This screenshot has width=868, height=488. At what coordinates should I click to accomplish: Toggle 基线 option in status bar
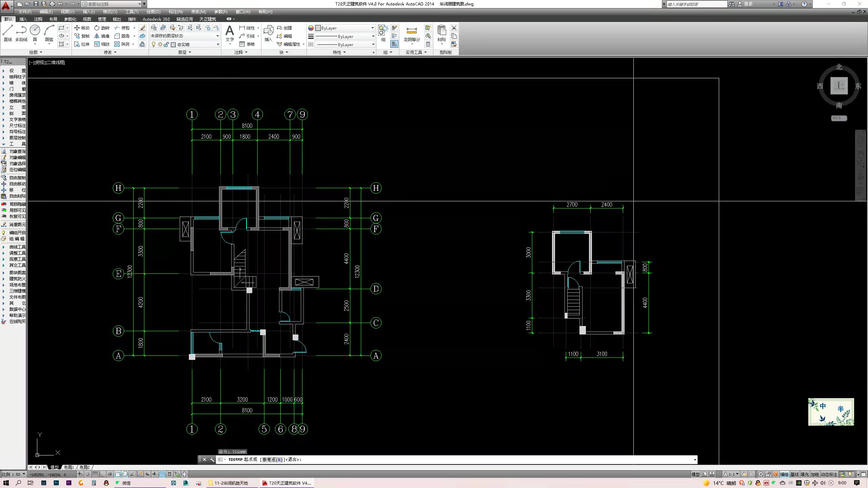coord(794,474)
